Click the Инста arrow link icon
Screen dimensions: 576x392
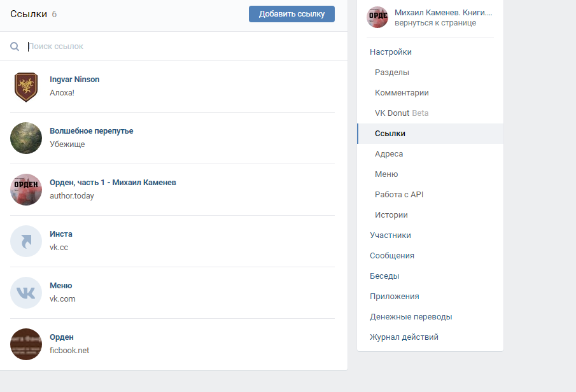pyautogui.click(x=26, y=241)
